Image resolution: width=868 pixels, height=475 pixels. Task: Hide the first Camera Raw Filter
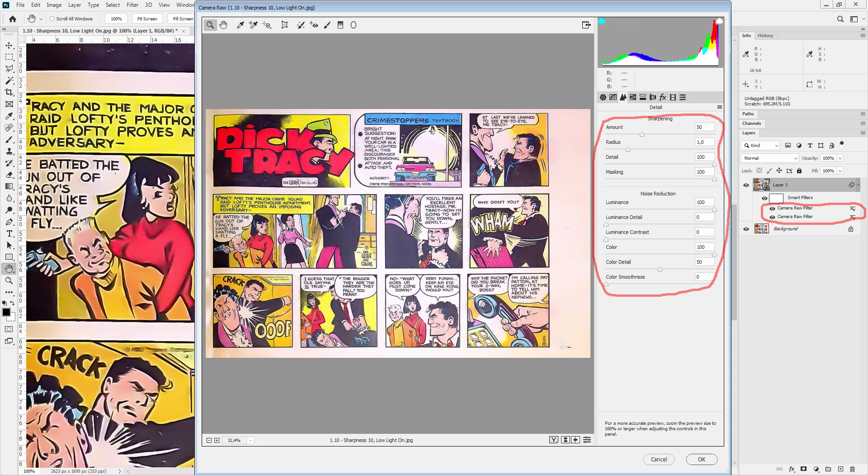[772, 209]
